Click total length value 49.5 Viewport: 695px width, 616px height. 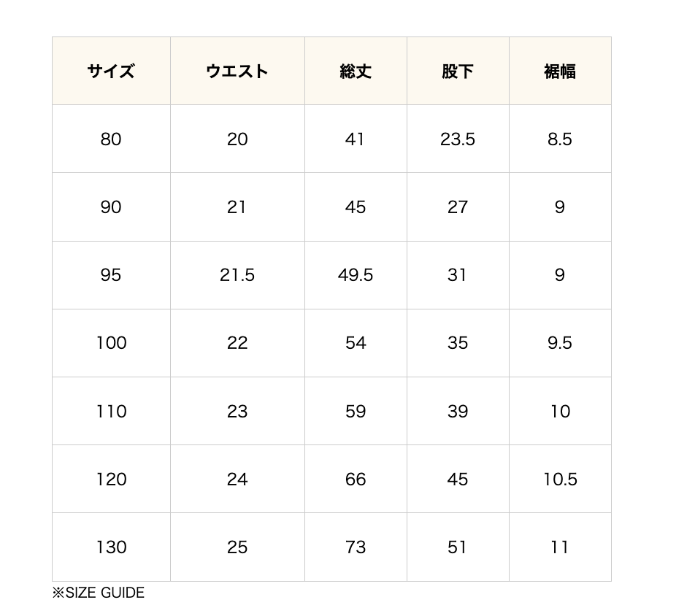tap(356, 275)
